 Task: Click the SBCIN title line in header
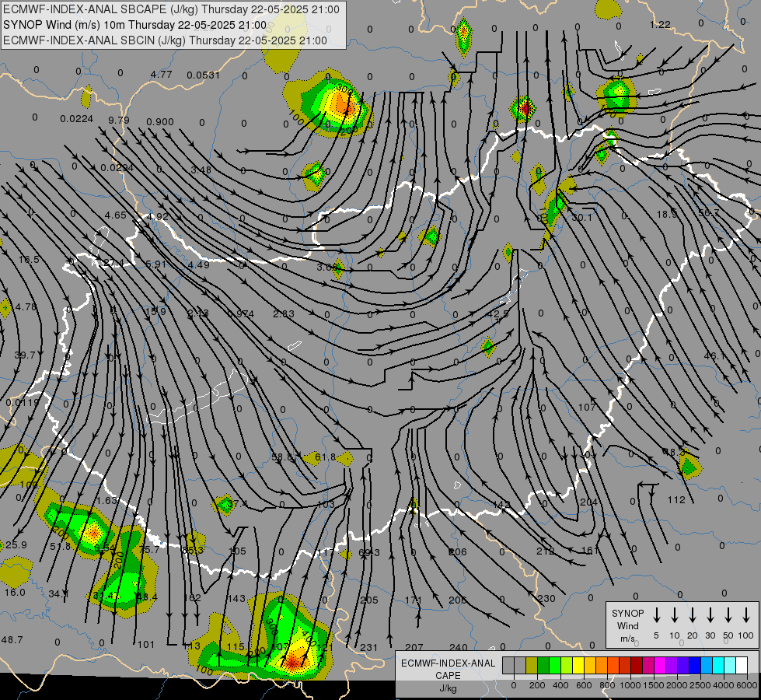click(x=165, y=40)
